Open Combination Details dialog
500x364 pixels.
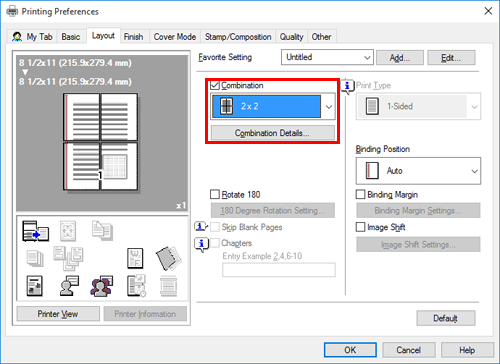(x=272, y=133)
